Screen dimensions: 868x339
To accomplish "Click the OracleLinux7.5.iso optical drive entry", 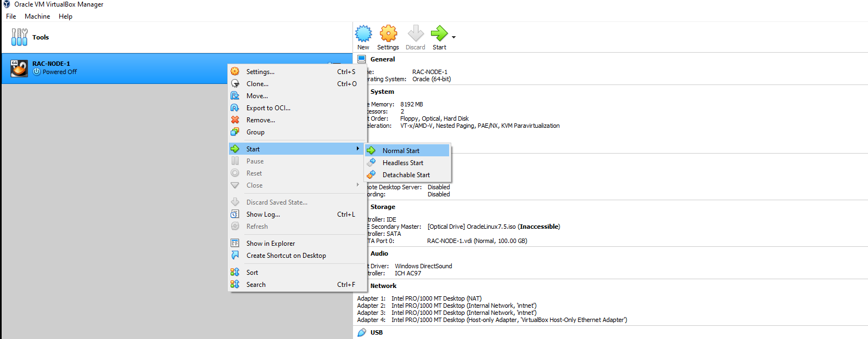I will (x=494, y=227).
